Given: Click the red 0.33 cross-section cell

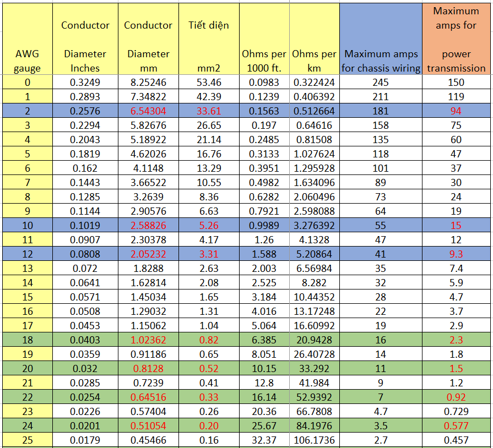Looking at the screenshot, I should pos(209,397).
